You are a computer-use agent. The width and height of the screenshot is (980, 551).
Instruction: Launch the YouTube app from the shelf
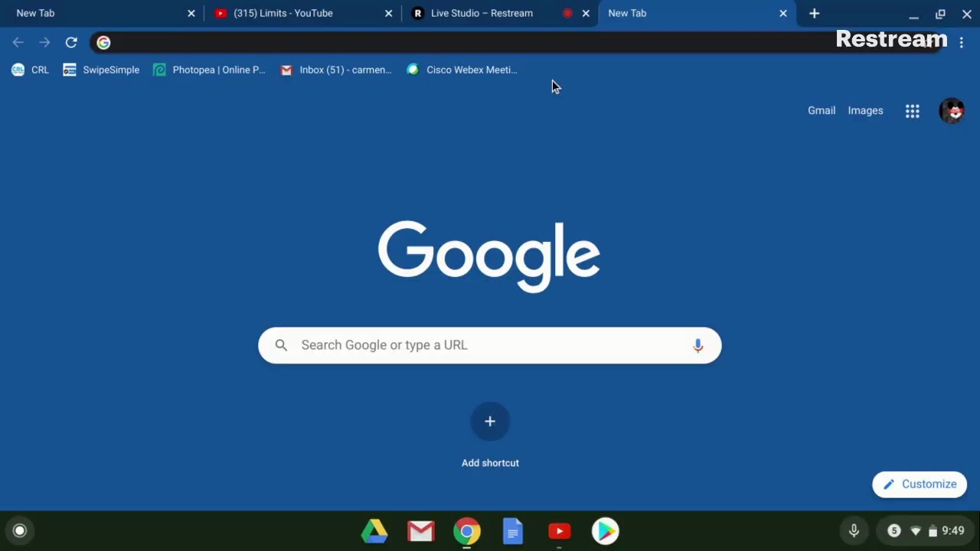click(559, 531)
